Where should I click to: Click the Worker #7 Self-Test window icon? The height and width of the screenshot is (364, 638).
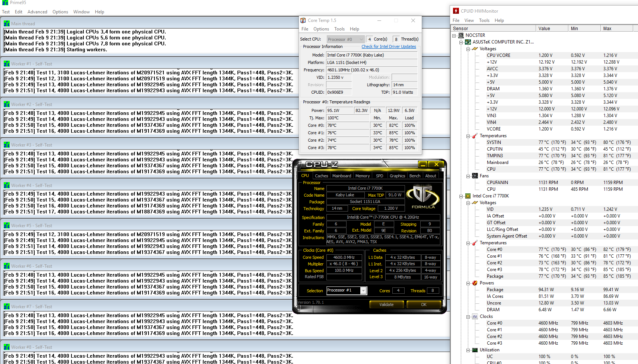pos(7,306)
